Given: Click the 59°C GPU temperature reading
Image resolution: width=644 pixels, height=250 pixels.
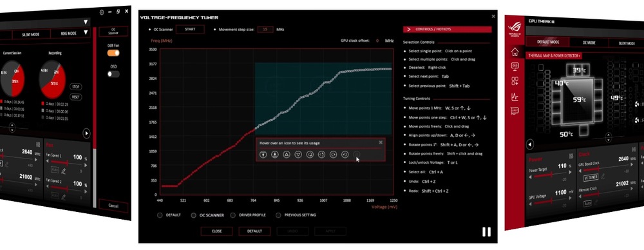Looking at the screenshot, I should click(x=580, y=100).
